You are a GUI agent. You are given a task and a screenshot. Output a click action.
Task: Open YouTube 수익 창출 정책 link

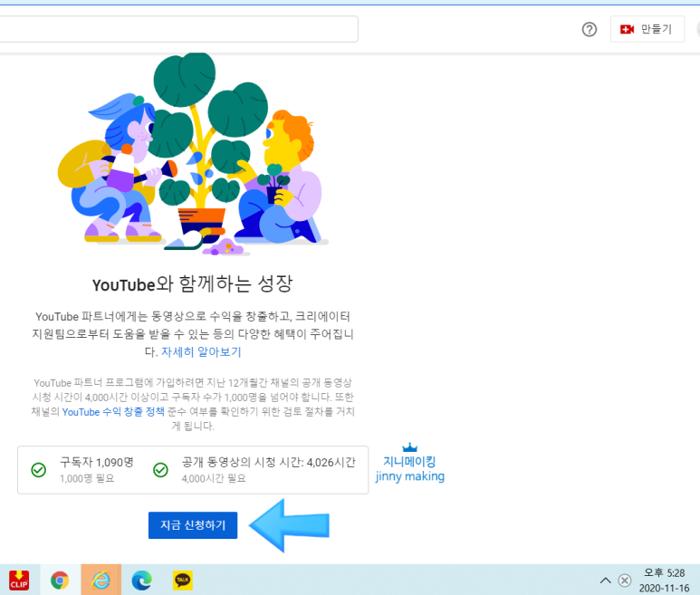pyautogui.click(x=113, y=411)
